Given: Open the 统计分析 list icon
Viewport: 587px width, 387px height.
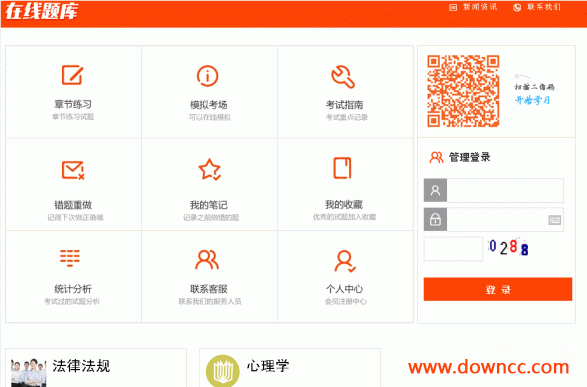Looking at the screenshot, I should (70, 258).
